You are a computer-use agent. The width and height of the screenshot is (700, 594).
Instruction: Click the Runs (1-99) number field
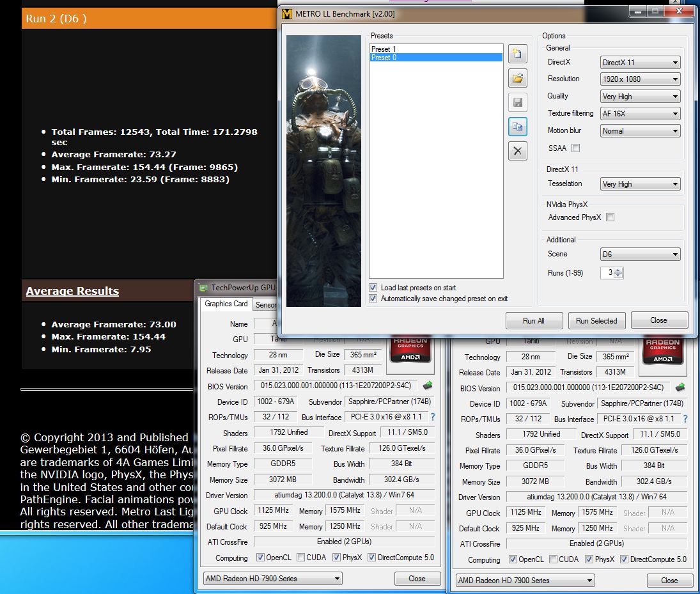(607, 272)
